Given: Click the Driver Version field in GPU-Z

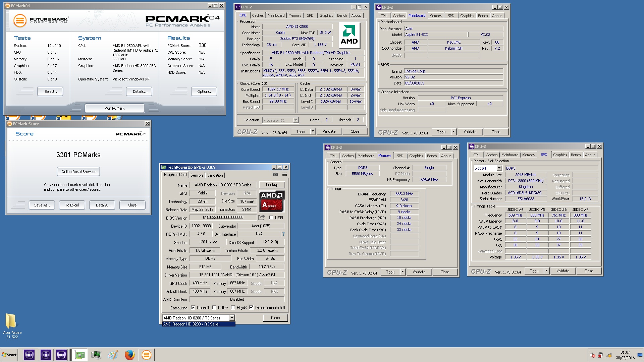Looking at the screenshot, I should (x=237, y=275).
